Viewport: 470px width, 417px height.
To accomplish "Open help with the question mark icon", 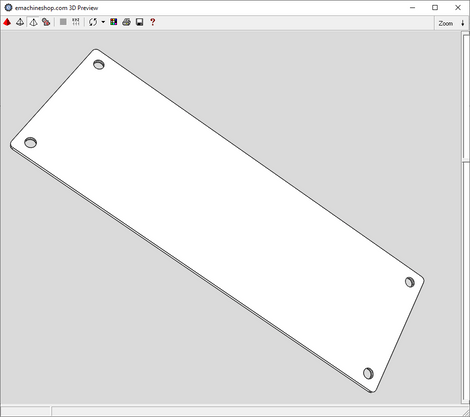I will (x=152, y=22).
